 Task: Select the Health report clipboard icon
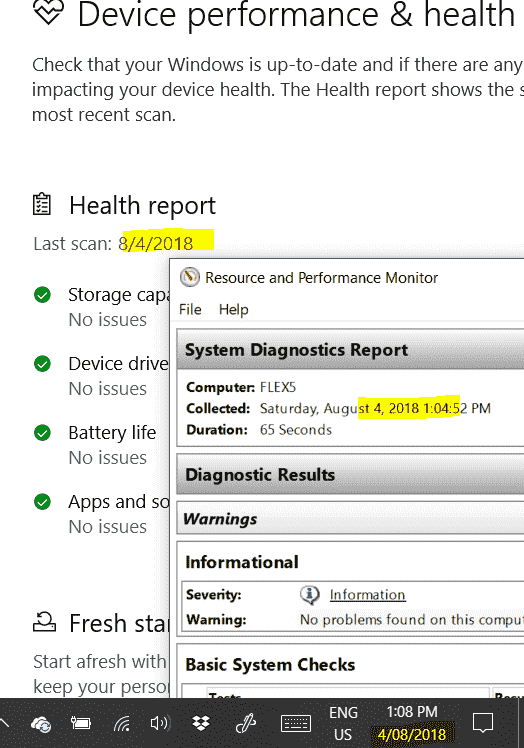pos(42,204)
